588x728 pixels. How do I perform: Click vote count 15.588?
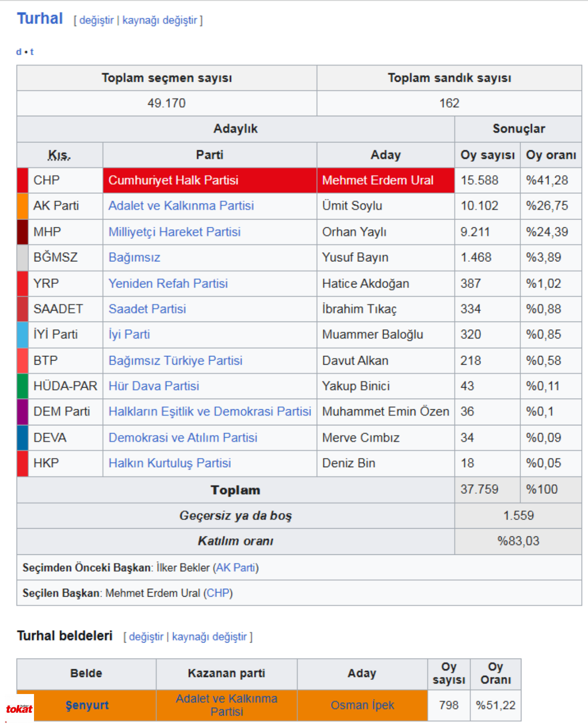coord(480,180)
